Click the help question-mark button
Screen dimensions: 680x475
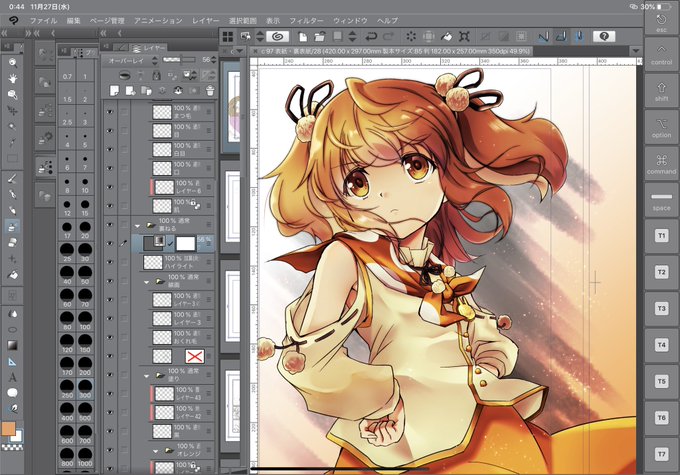604,36
